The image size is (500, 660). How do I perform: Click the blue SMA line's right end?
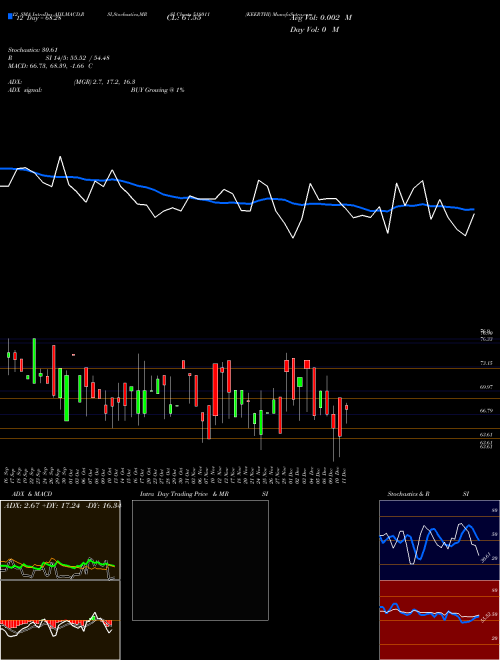click(473, 209)
